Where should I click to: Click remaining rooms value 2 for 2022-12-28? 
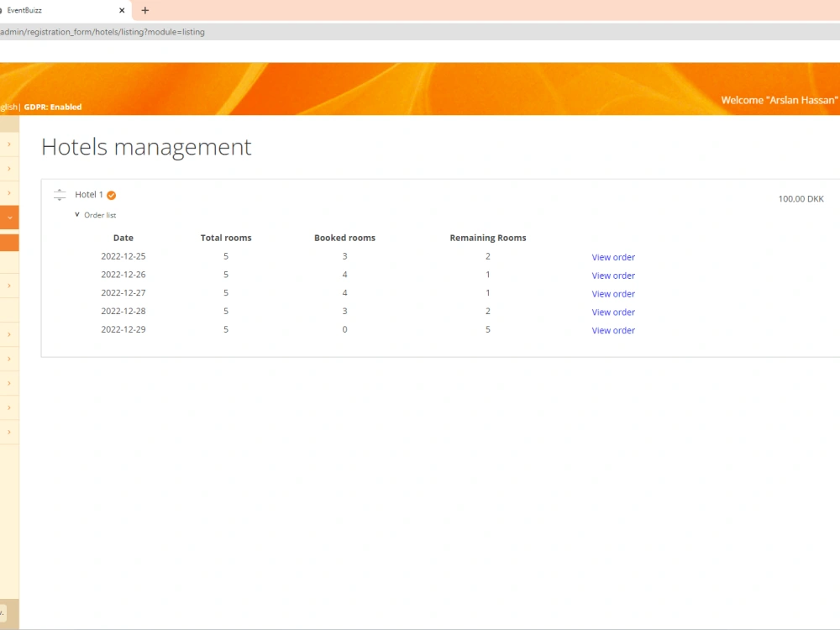click(488, 311)
